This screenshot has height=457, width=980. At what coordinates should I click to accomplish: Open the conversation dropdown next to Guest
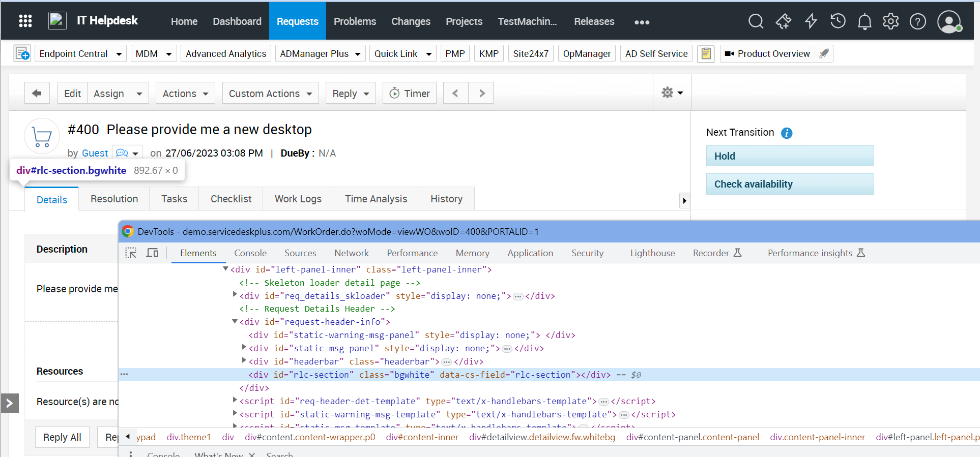[x=128, y=153]
